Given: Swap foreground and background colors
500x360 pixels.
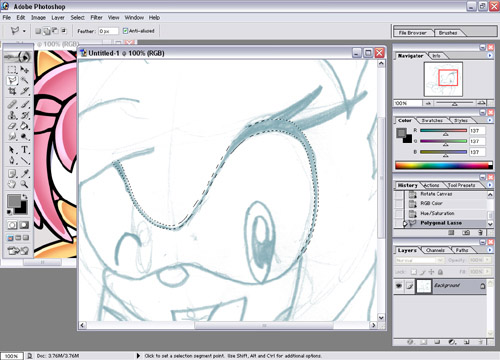Looking at the screenshot, I should (x=24, y=197).
